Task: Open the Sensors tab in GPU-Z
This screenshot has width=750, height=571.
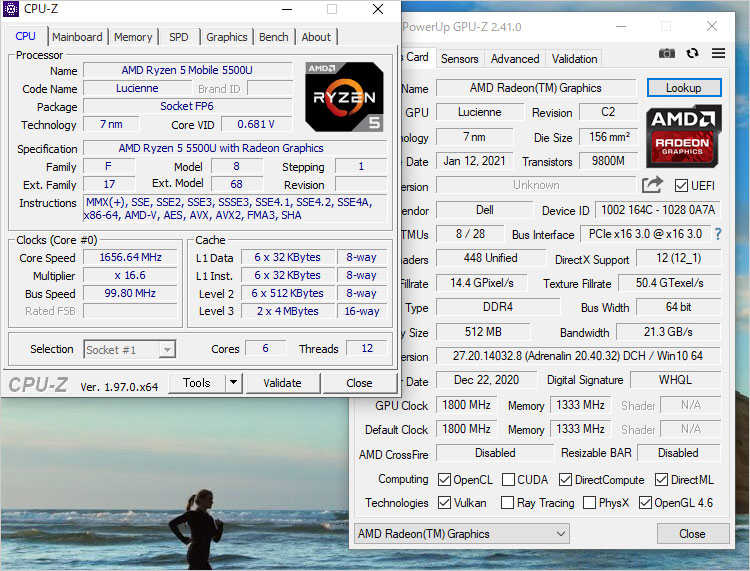Action: [x=460, y=59]
